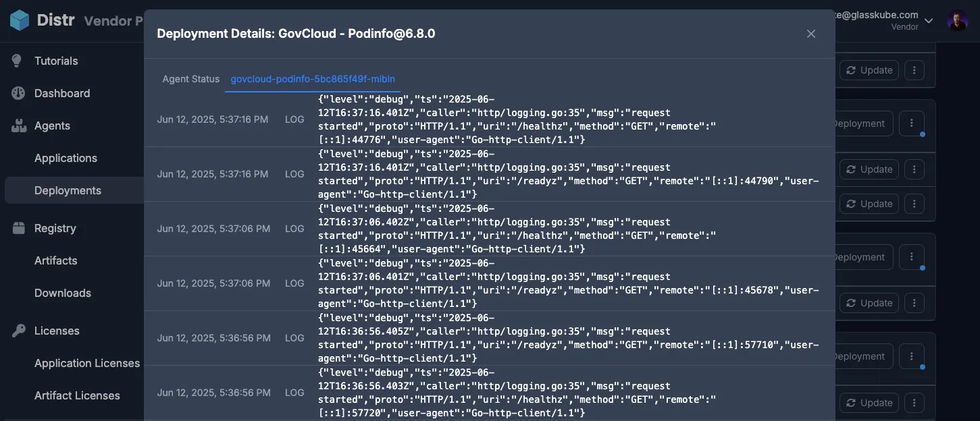Close the Deployment Details dialog
This screenshot has height=421, width=980.
click(x=811, y=34)
